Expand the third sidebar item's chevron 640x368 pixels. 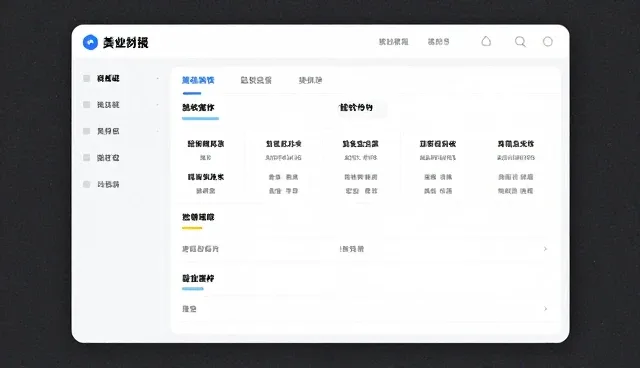tap(158, 131)
